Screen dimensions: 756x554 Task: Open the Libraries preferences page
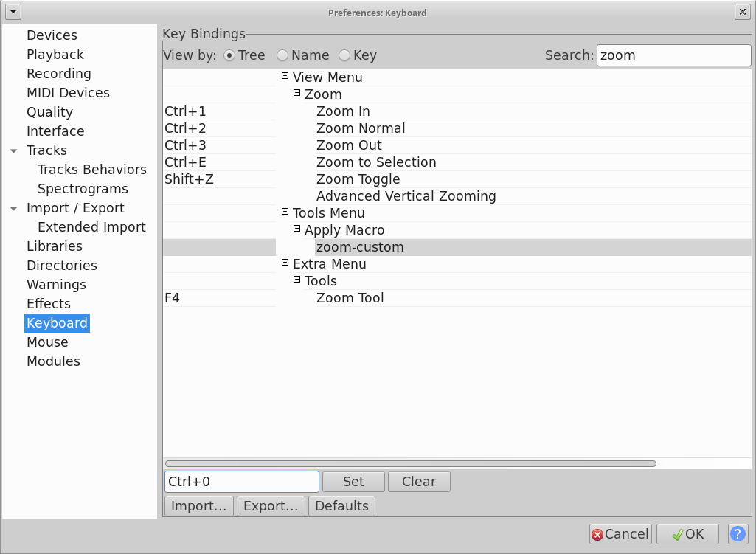click(x=55, y=246)
